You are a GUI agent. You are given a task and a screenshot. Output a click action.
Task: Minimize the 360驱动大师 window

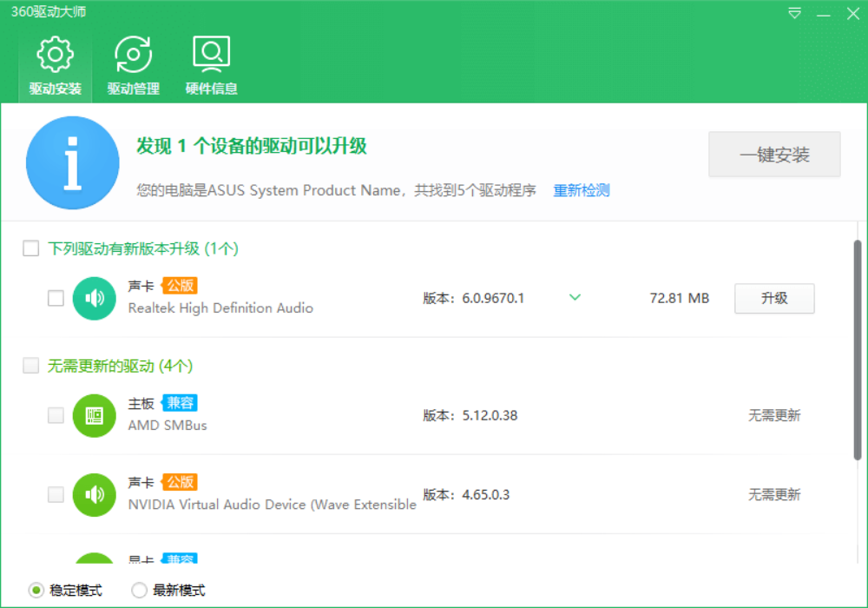pyautogui.click(x=824, y=13)
